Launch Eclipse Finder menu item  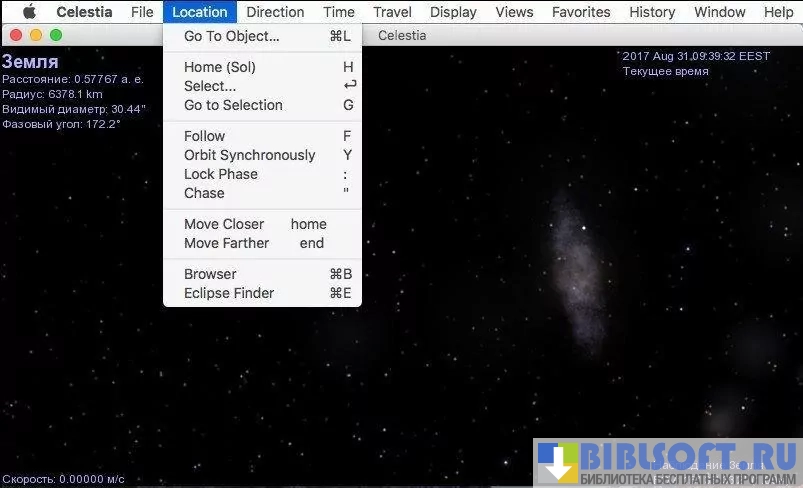pyautogui.click(x=229, y=293)
